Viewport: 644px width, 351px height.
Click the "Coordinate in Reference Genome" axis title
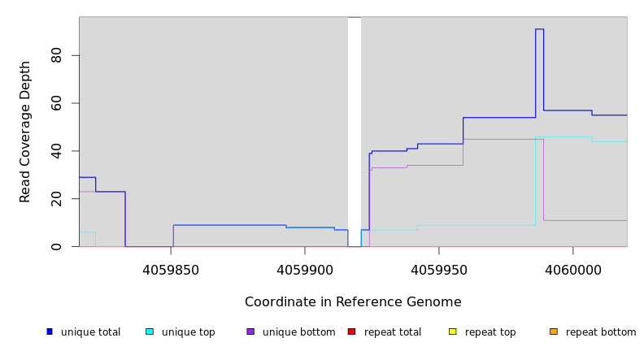[353, 302]
